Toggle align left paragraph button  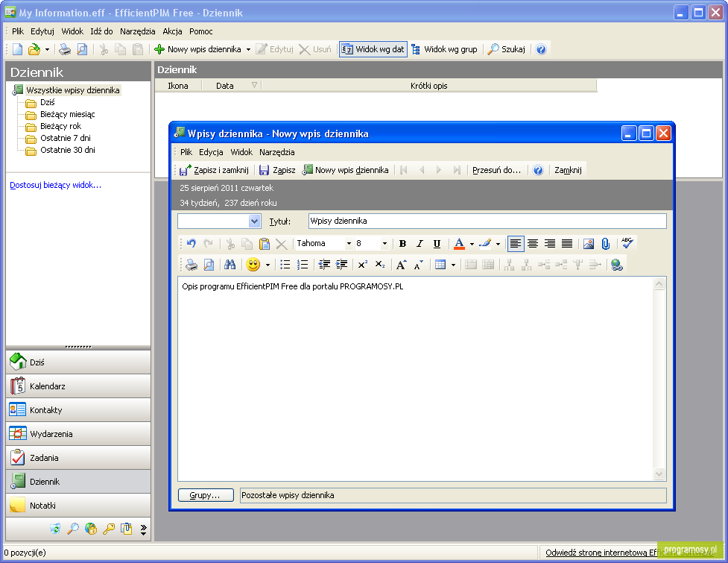516,243
